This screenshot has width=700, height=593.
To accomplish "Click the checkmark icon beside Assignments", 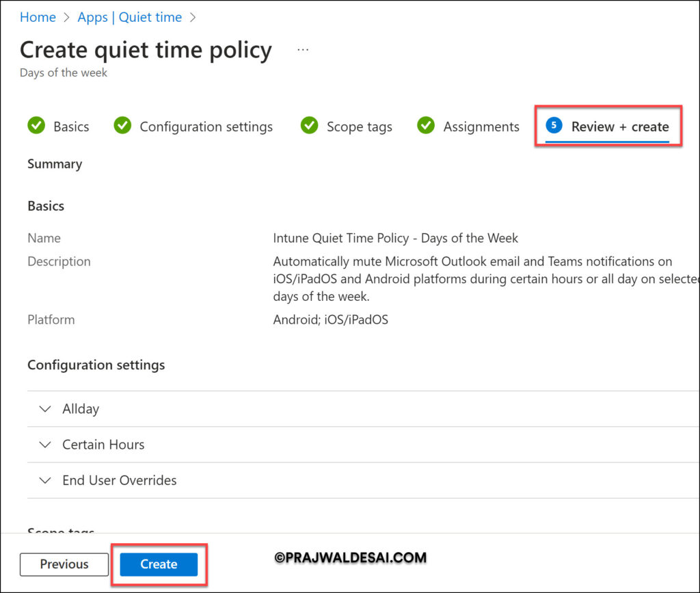I will click(x=426, y=125).
